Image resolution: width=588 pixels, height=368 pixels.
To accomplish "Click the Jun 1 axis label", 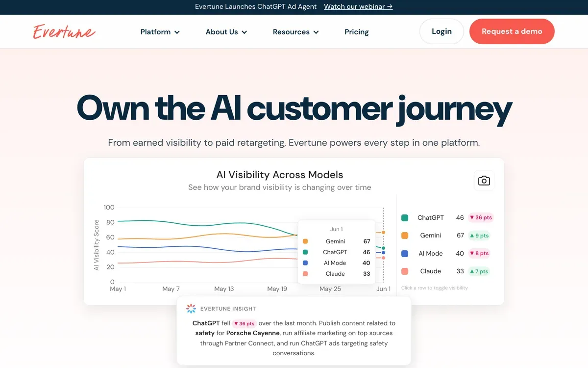I will pos(383,289).
